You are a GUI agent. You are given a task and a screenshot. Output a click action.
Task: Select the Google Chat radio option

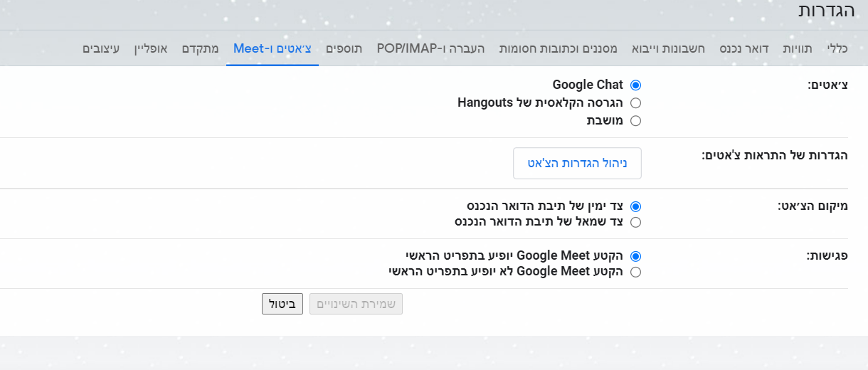635,85
